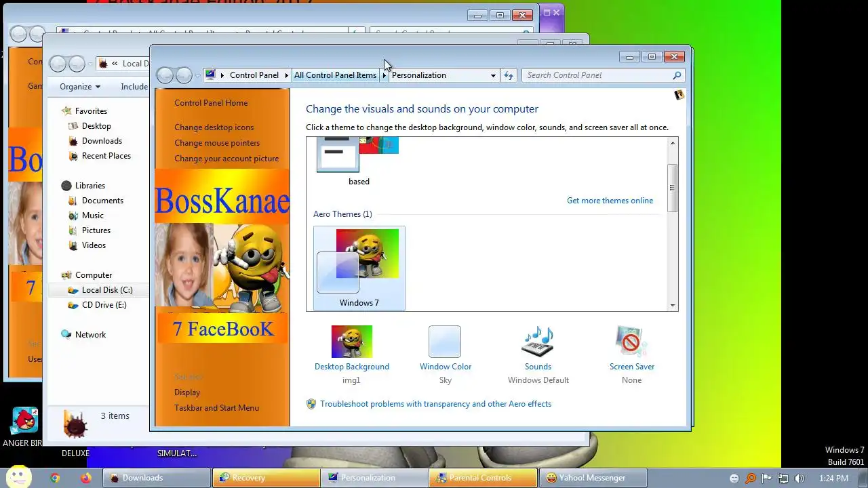Open Change mouse pointers link
Screen dimensions: 868x488
217,143
